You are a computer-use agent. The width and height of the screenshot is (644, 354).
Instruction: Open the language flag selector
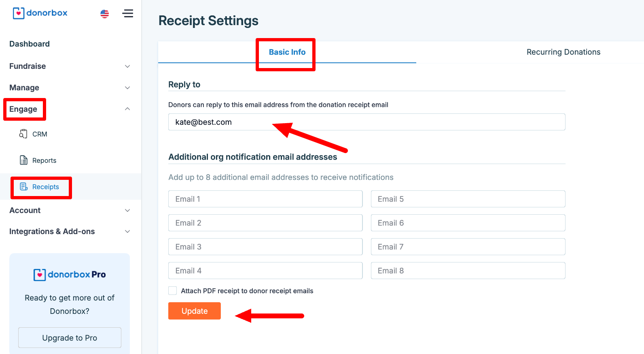pos(105,14)
